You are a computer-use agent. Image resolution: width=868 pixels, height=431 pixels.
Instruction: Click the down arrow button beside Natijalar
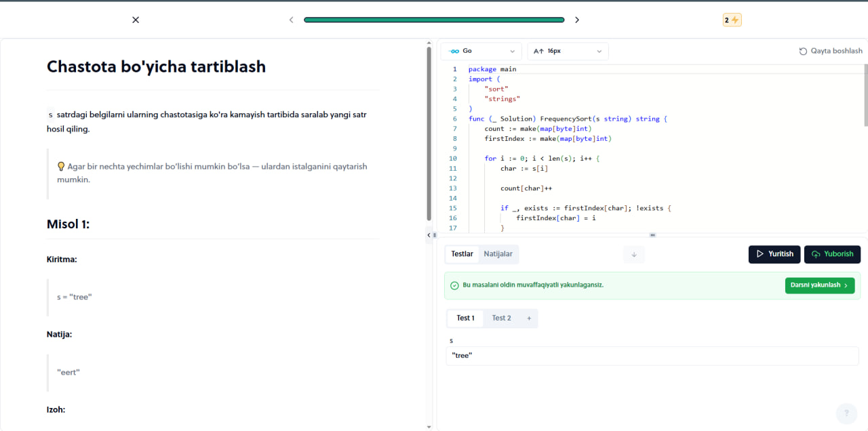(x=634, y=254)
